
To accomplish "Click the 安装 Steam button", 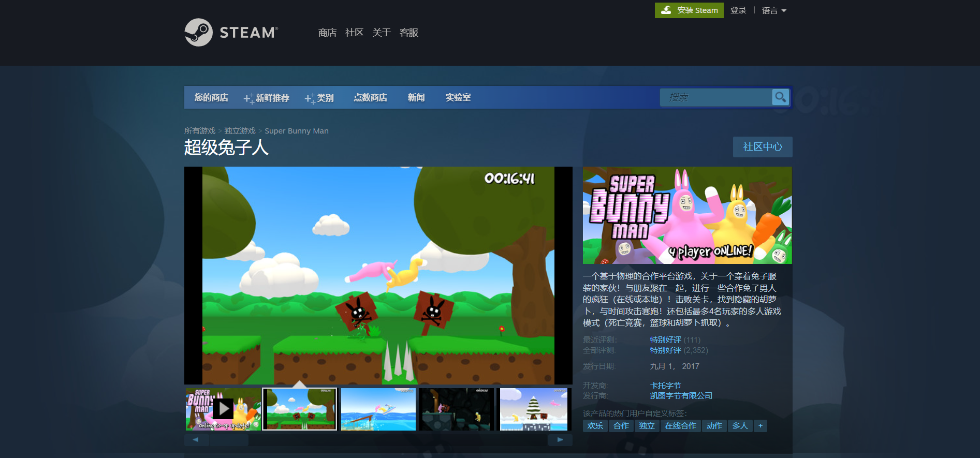I will click(x=689, y=10).
